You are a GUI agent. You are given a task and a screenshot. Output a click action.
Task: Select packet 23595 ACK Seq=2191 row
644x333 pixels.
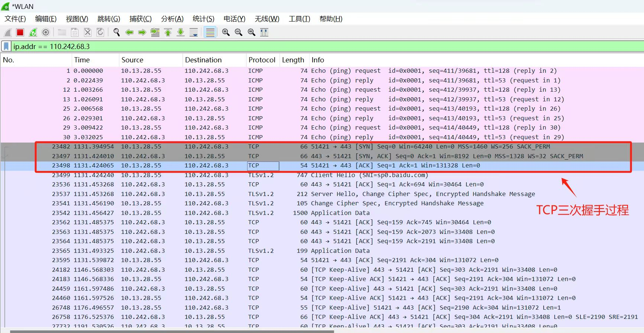(x=322, y=260)
